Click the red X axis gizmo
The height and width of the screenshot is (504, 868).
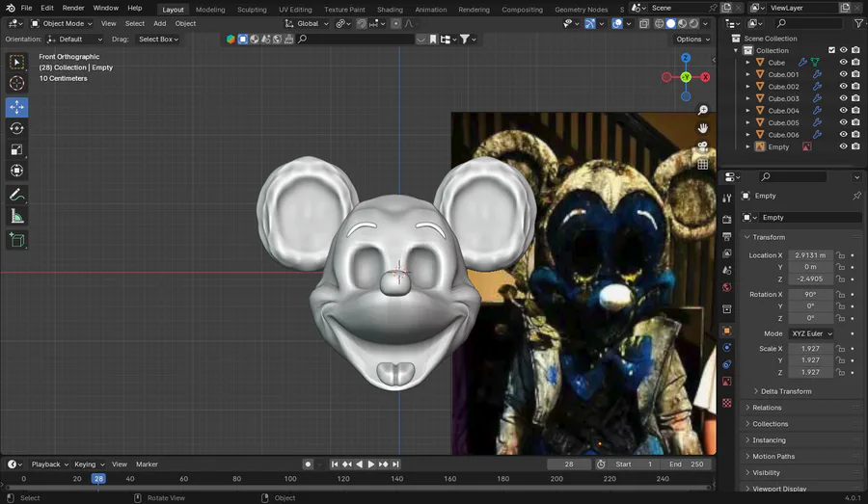(705, 77)
